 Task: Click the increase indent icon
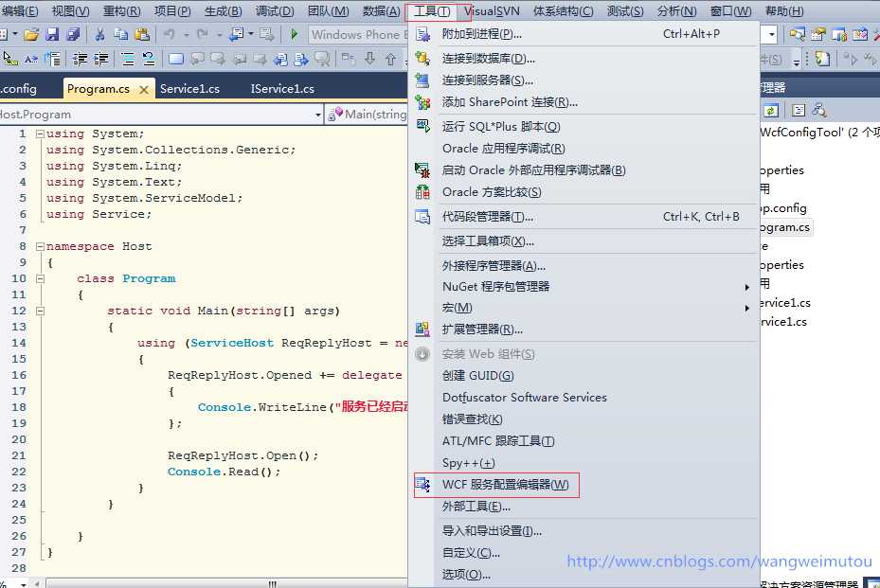101,59
